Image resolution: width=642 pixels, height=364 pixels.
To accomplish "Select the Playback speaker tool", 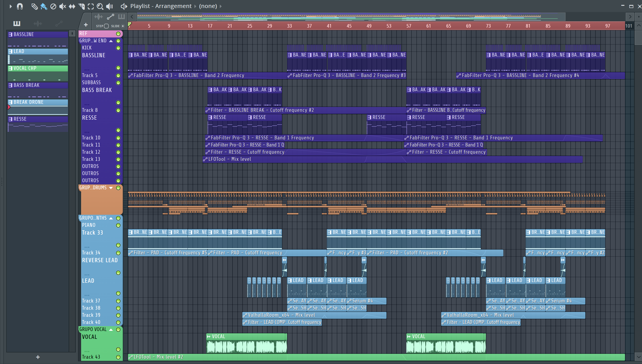I will 109,6.
